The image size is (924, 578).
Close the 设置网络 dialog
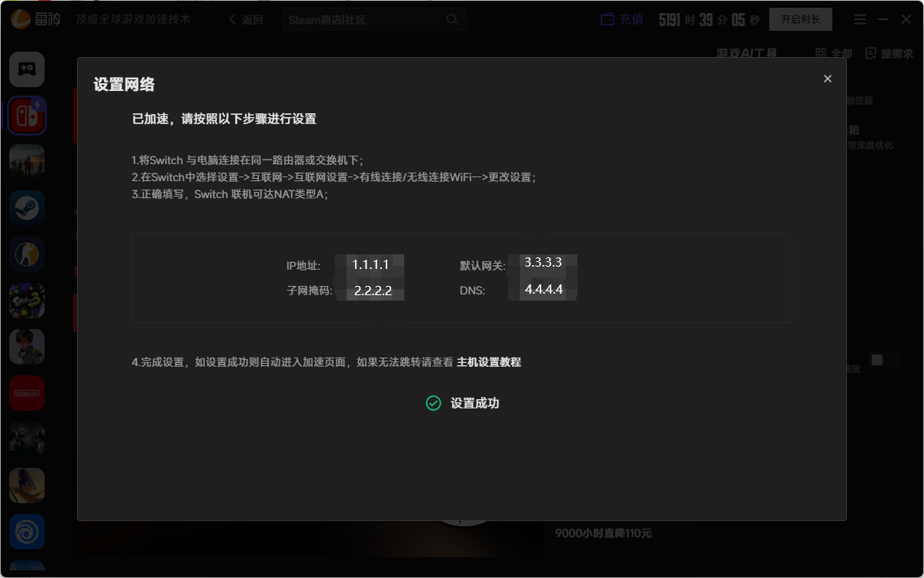tap(828, 79)
